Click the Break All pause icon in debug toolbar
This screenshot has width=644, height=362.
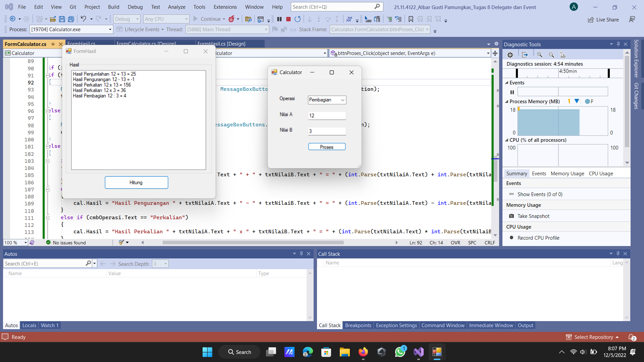coord(279,19)
